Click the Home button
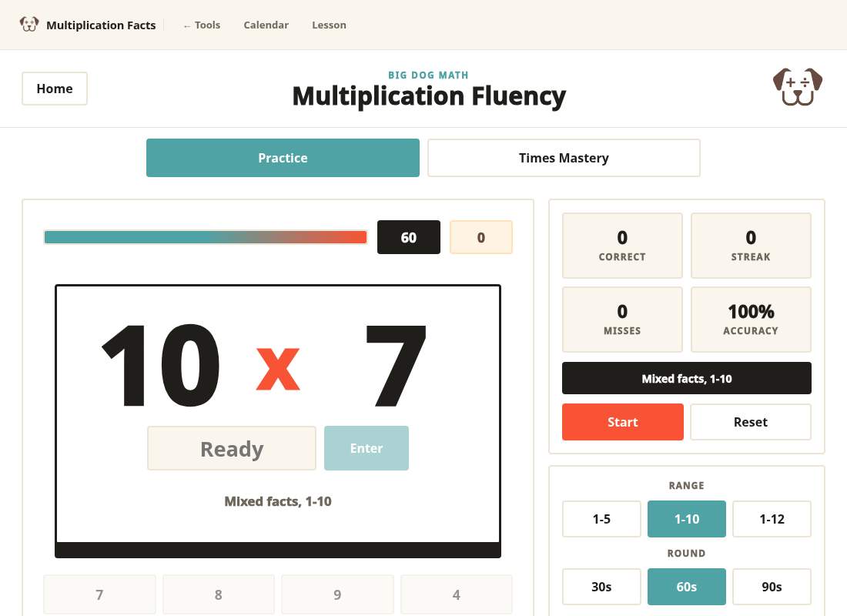Screen dimensions: 847x616 (x=55, y=89)
